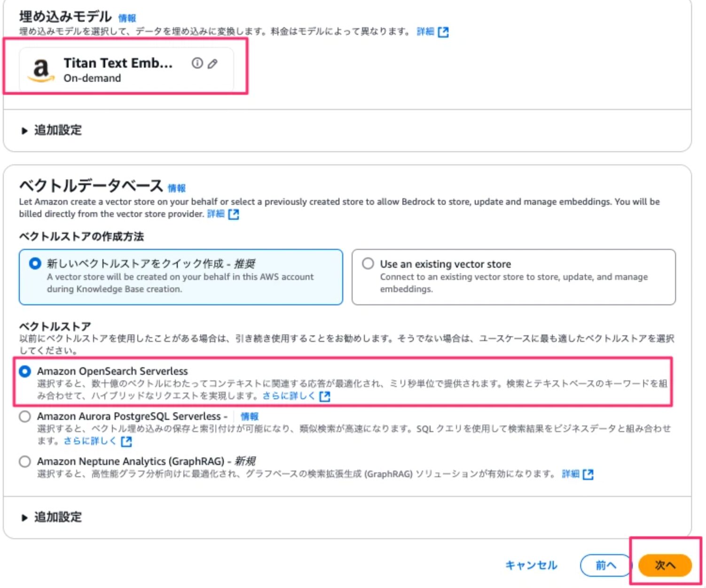Image resolution: width=706 pixels, height=588 pixels.
Task: Open 情報 link beside ベクトルデータベース heading
Action: point(177,188)
